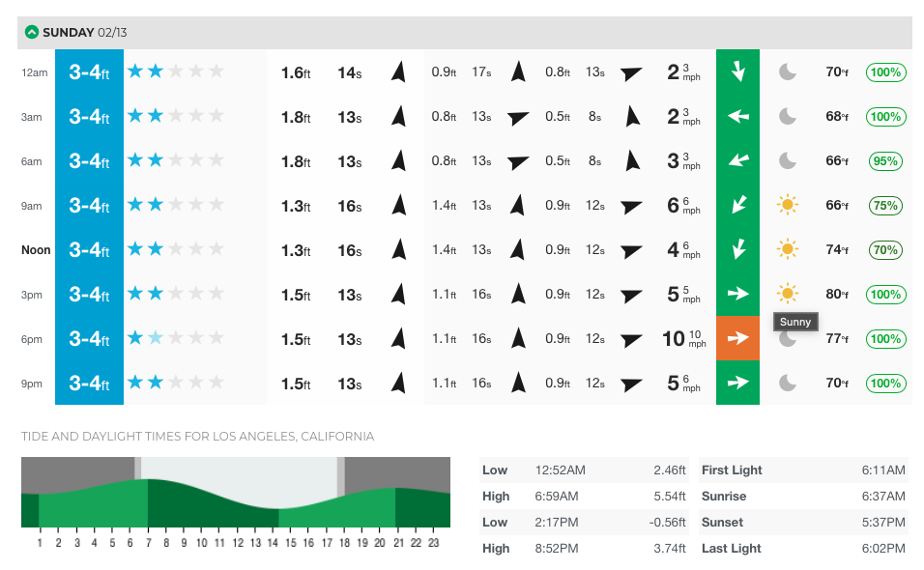Viewport: 924px width, 570px height.
Task: Click the star rating in the 6pm row
Action: 175,338
